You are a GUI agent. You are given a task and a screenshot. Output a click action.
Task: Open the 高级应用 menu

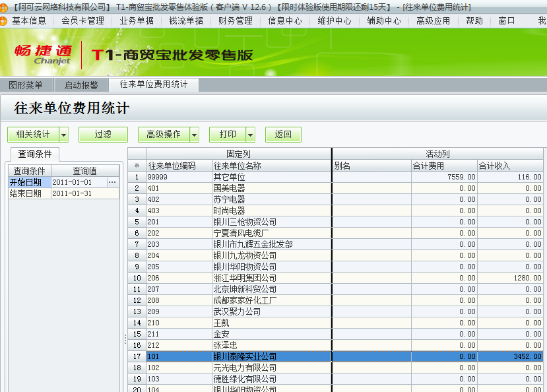(x=434, y=21)
